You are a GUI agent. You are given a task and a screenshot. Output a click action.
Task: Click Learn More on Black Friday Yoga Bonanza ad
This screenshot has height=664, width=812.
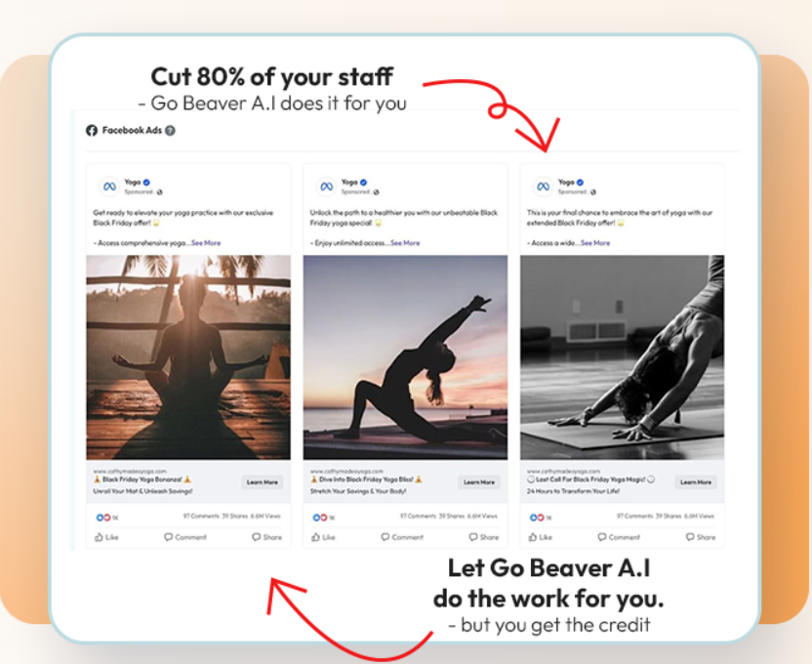pos(262,482)
